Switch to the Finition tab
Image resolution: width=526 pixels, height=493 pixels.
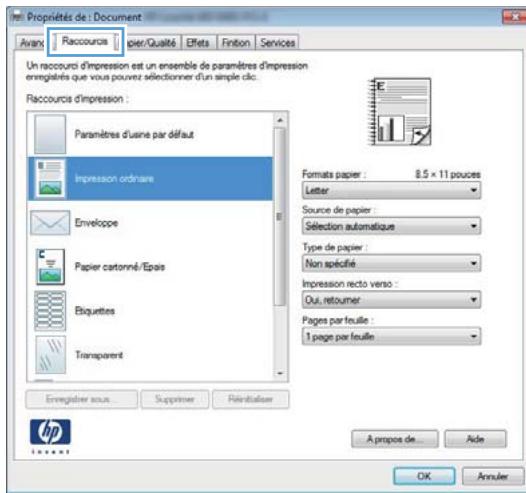coord(236,43)
